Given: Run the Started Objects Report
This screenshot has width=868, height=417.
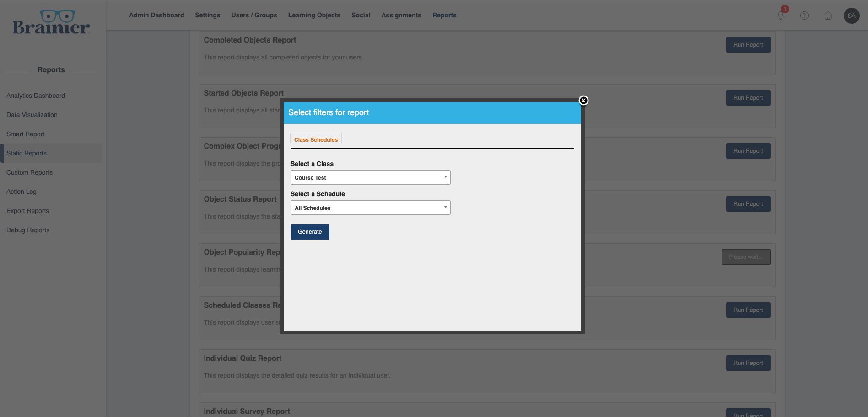Looking at the screenshot, I should coord(748,98).
